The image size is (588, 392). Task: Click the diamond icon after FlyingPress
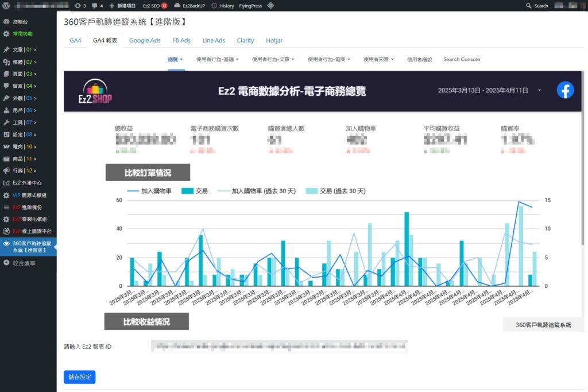tap(271, 6)
